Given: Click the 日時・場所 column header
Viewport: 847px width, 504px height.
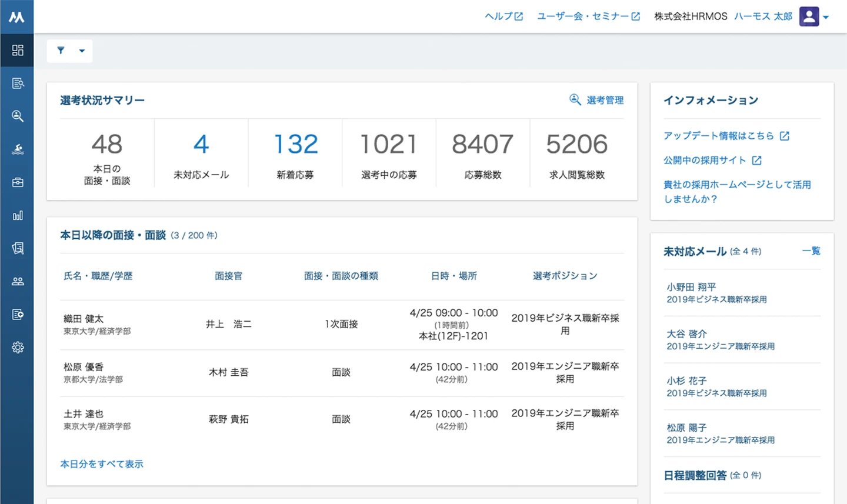Looking at the screenshot, I should point(453,276).
